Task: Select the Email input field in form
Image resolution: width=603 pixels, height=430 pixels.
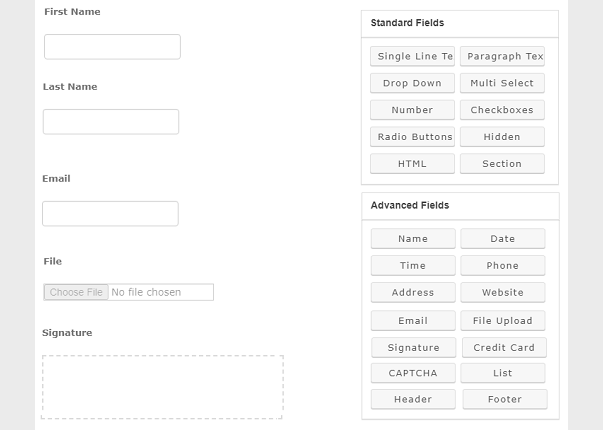Action: click(x=110, y=213)
